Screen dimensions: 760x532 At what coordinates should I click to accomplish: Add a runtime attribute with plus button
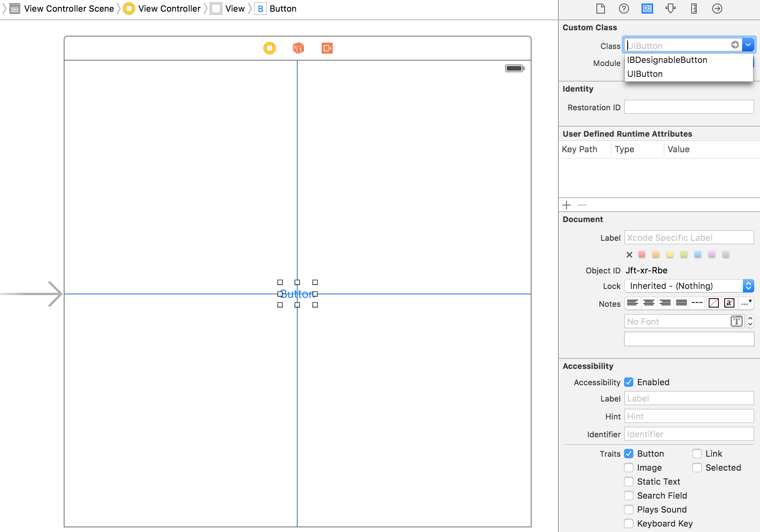567,205
